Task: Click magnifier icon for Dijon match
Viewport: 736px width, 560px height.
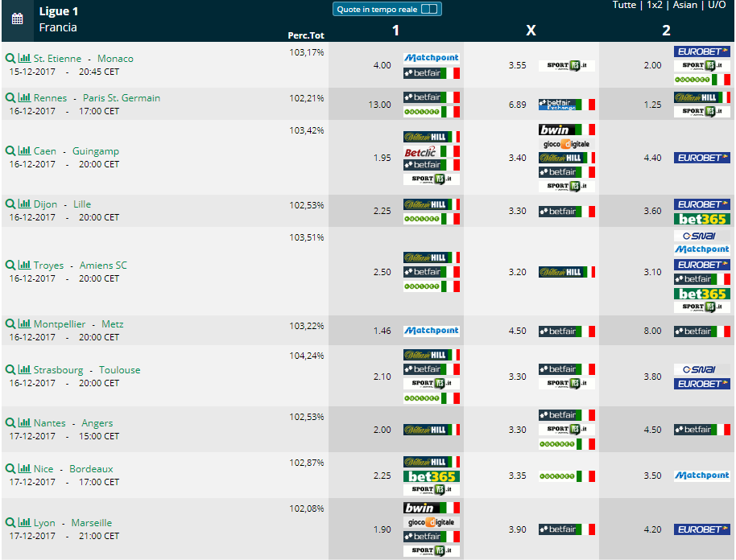Action: (10, 204)
